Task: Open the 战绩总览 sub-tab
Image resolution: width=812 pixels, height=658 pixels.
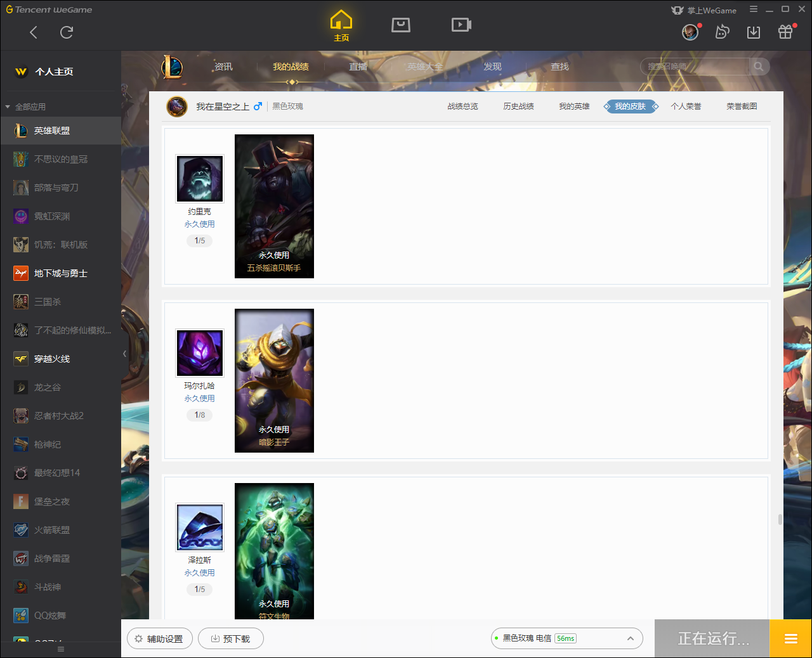Action: (462, 106)
